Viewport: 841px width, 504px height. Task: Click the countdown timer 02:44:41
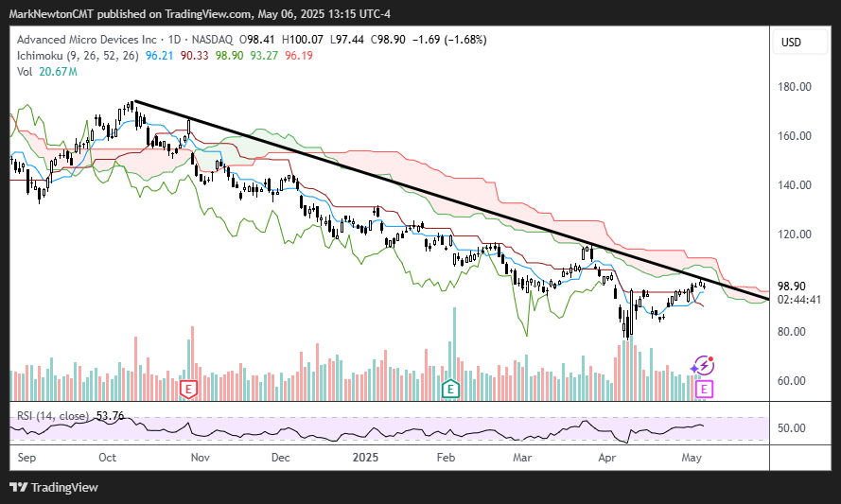(x=799, y=300)
